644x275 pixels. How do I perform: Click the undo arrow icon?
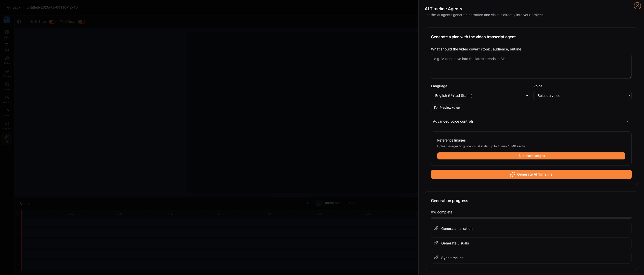click(x=21, y=203)
